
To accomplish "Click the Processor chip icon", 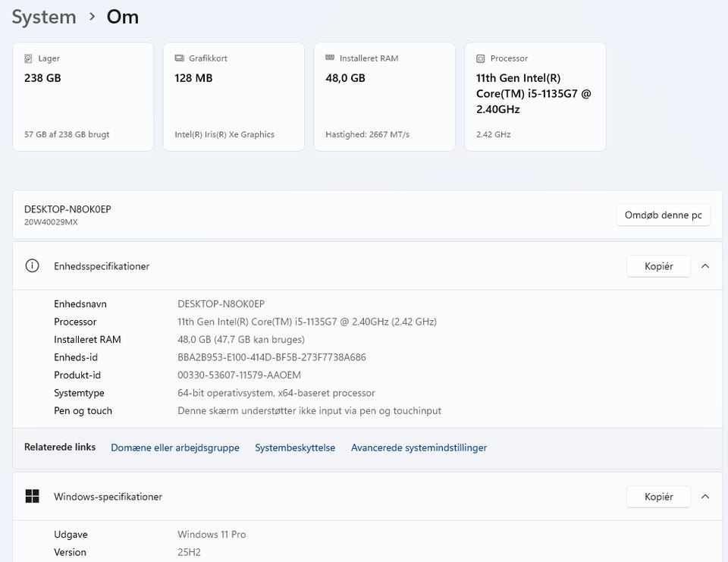I will (x=481, y=58).
